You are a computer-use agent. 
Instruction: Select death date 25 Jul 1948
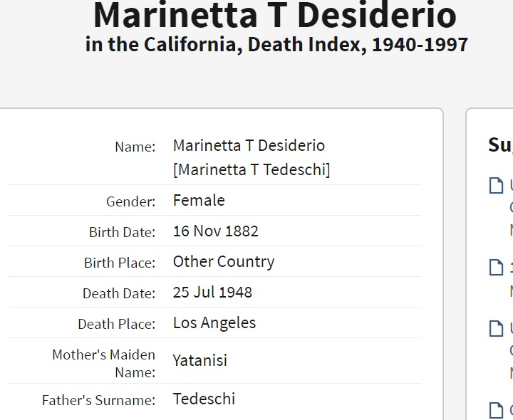click(212, 293)
